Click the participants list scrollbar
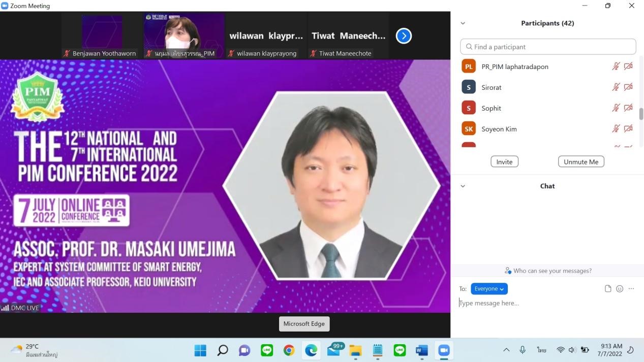Screen dimensions: 644x362 point(641,114)
